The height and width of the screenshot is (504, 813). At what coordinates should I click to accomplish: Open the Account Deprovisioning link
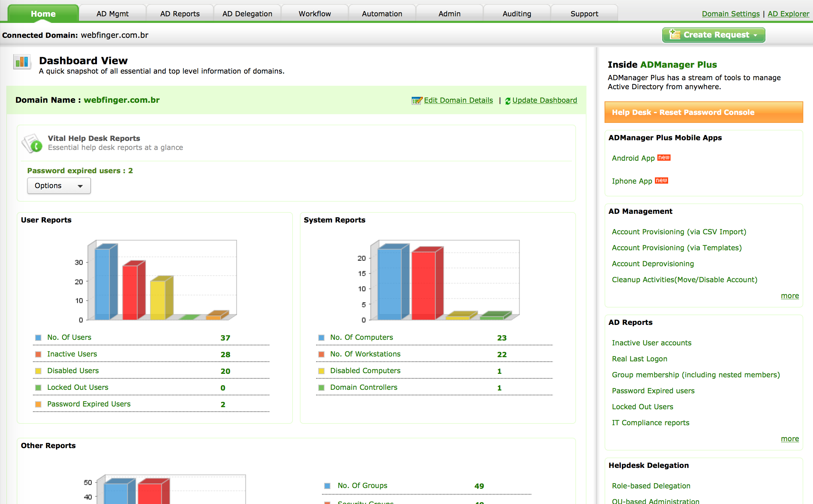pyautogui.click(x=653, y=264)
